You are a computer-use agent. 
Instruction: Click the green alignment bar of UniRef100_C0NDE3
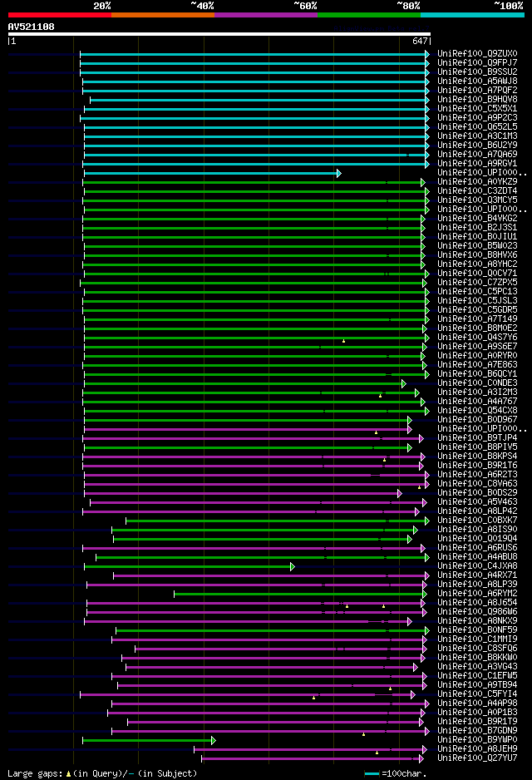click(x=244, y=383)
